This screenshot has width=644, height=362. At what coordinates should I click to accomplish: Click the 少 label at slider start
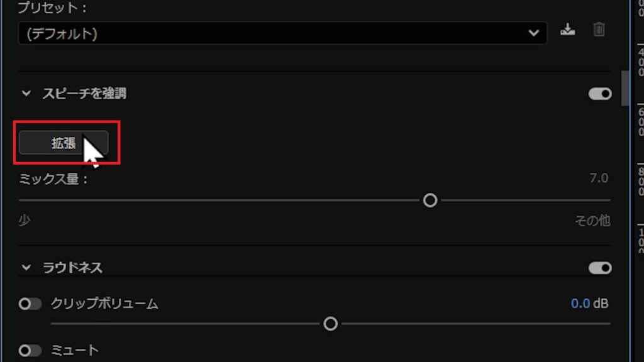tap(25, 221)
